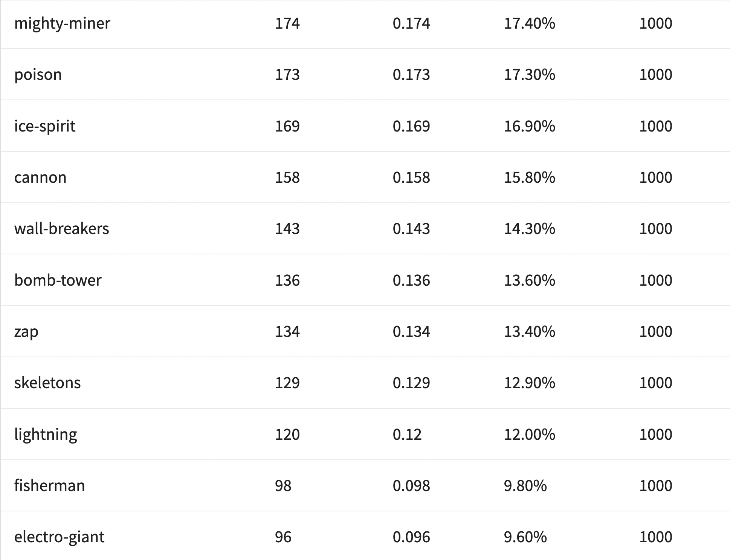Image resolution: width=730 pixels, height=560 pixels.
Task: Select the skeletons name cell
Action: click(47, 383)
